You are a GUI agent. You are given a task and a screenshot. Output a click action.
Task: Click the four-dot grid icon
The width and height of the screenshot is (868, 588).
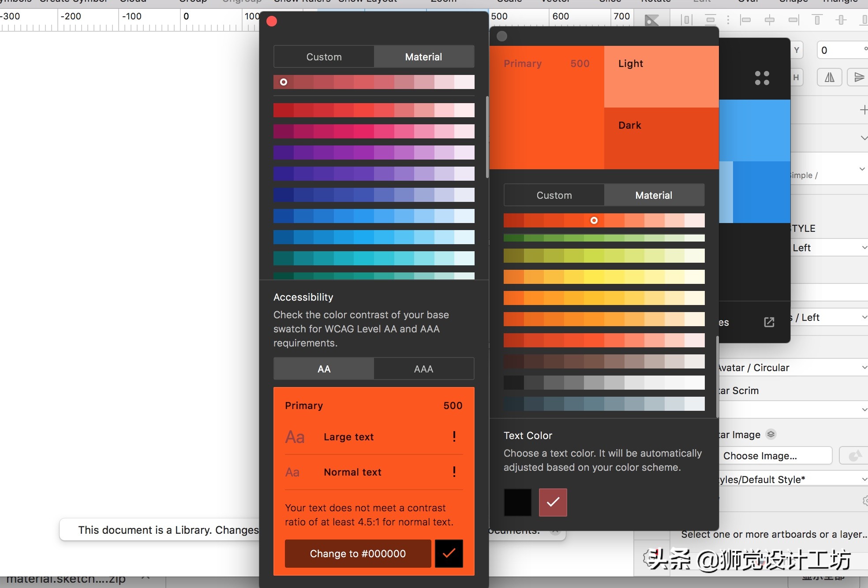click(762, 78)
